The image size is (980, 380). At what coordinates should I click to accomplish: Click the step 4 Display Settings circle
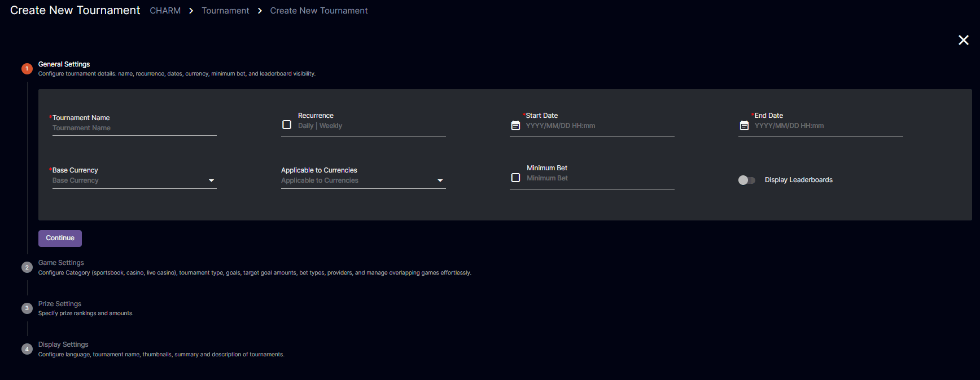[x=27, y=349]
